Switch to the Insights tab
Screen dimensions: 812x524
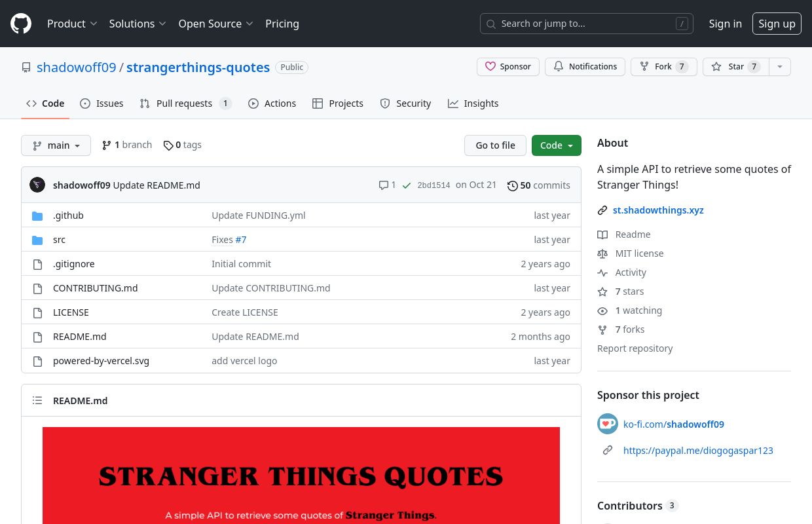click(x=473, y=103)
